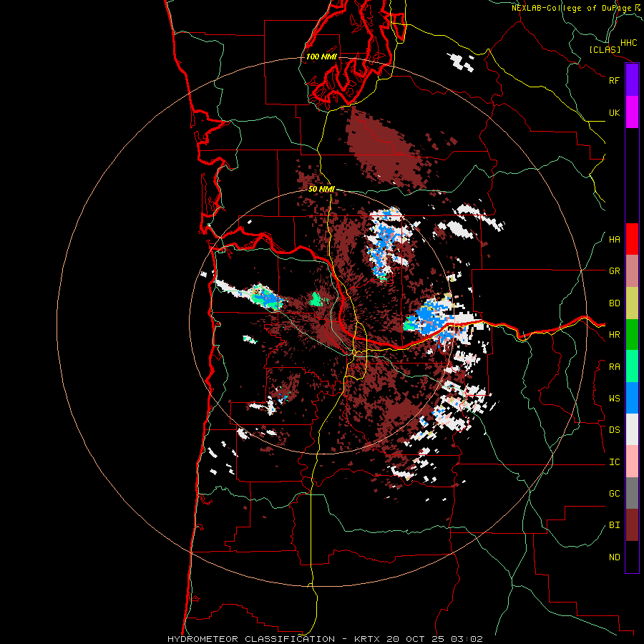Screen dimensions: 644x644
Task: Click the RA light green legend swatch
Action: (632, 366)
